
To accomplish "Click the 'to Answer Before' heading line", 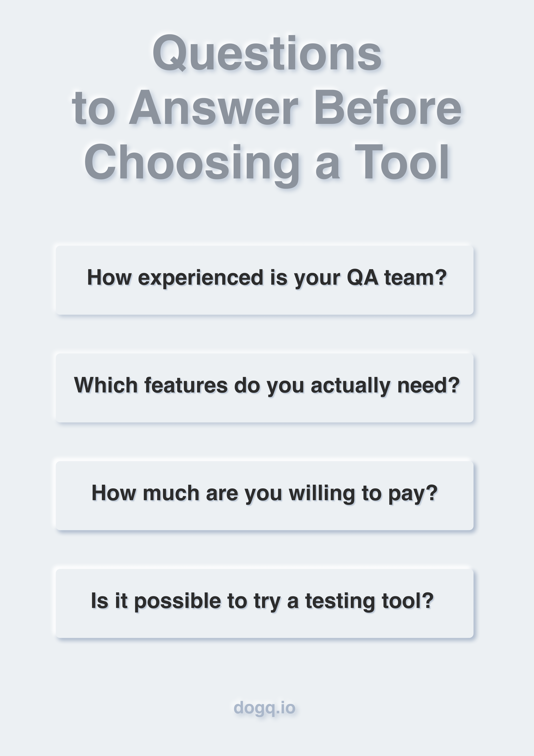I will (x=267, y=108).
